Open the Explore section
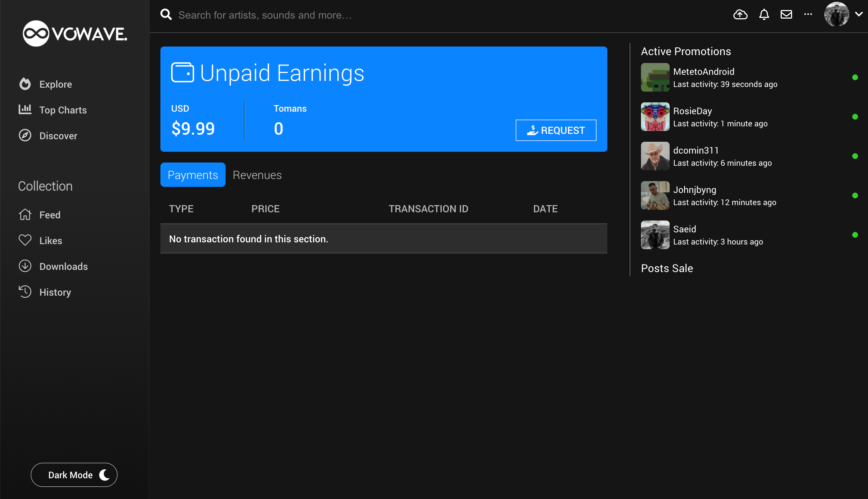Image resolution: width=868 pixels, height=499 pixels. 56,84
